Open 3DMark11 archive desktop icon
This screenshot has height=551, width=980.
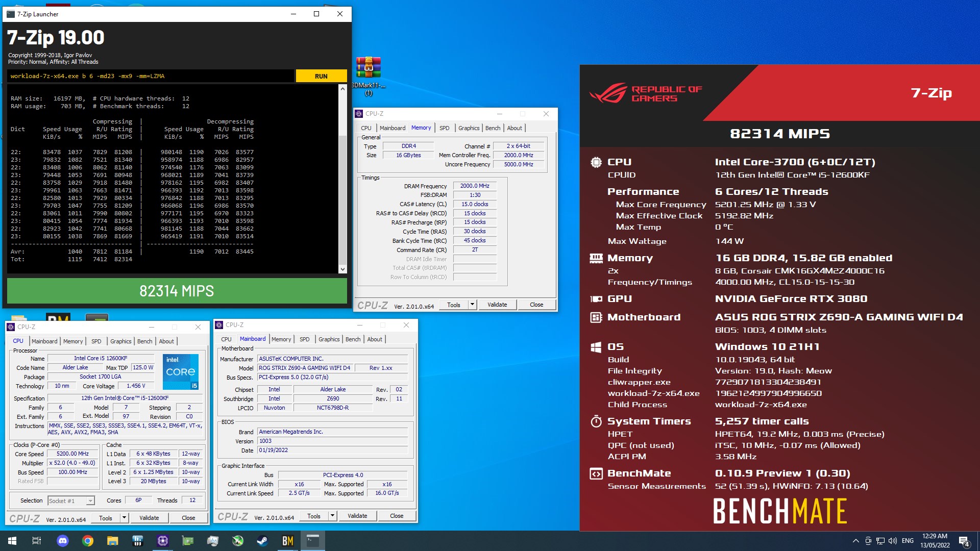coord(369,76)
